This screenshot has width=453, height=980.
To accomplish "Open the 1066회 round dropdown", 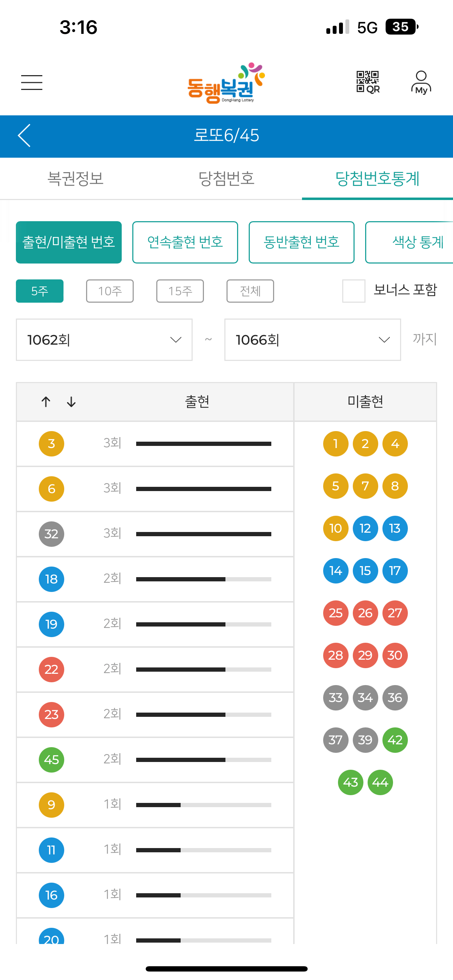I will click(312, 340).
